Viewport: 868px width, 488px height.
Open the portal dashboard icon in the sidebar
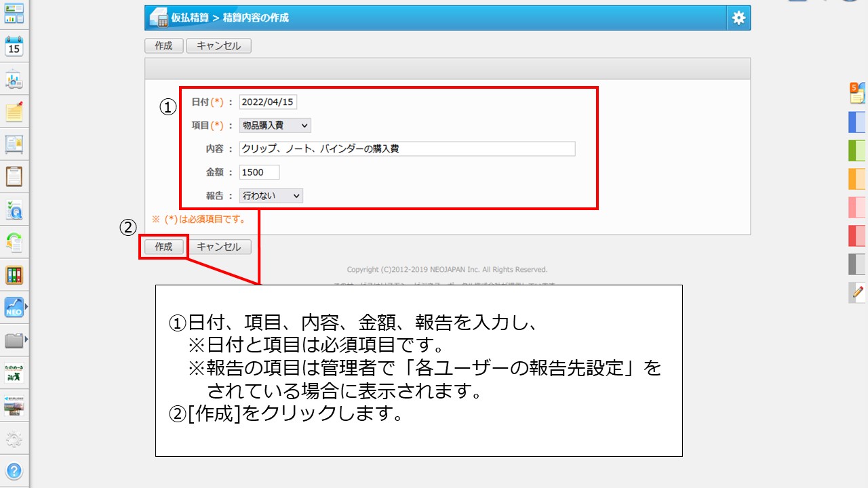pos(14,14)
